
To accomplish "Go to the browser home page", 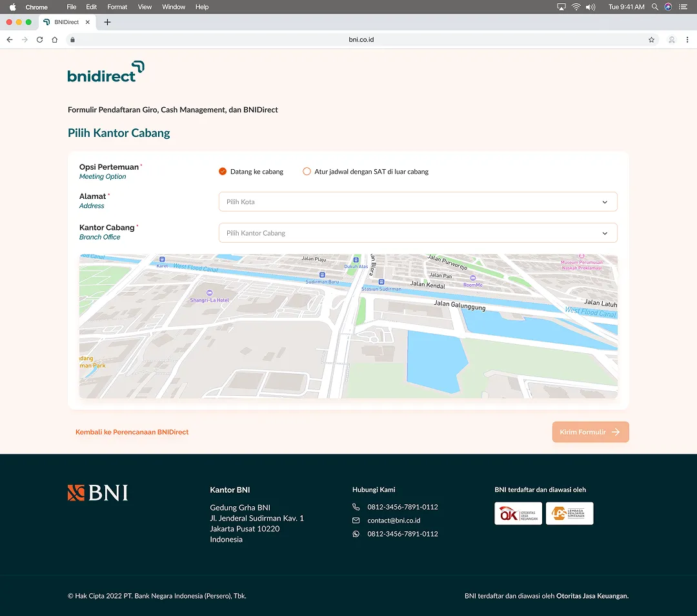I will tap(55, 39).
